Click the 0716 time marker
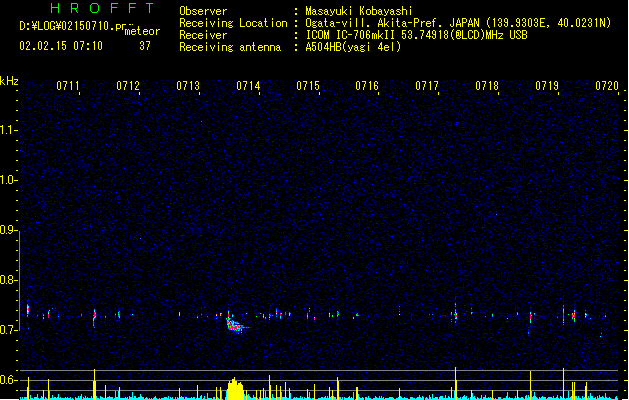The image size is (629, 400). coord(367,86)
